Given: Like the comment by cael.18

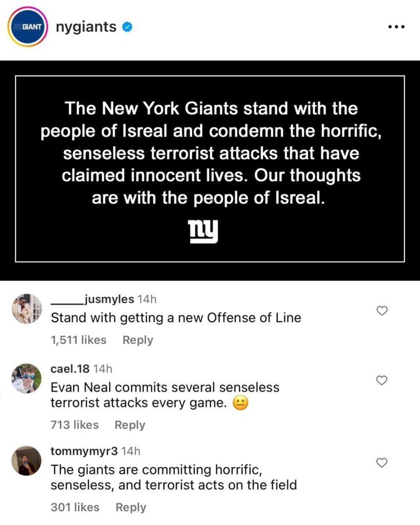Looking at the screenshot, I should [x=381, y=380].
